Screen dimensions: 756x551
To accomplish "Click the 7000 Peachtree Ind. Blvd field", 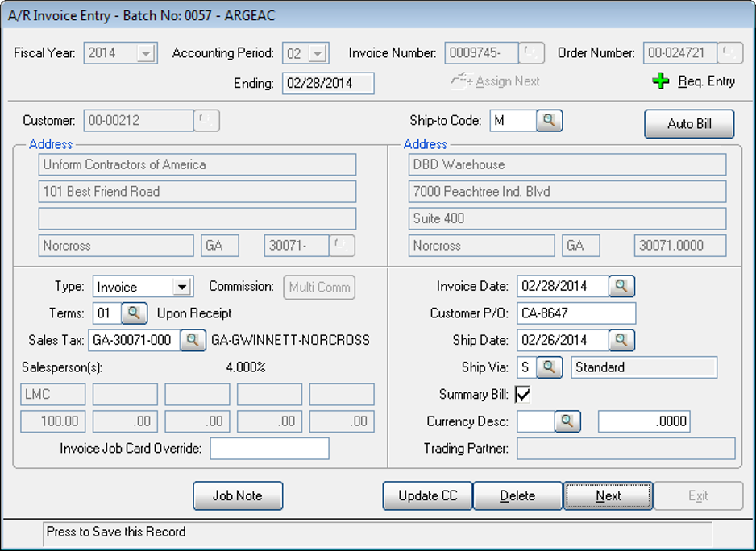I will (x=567, y=192).
